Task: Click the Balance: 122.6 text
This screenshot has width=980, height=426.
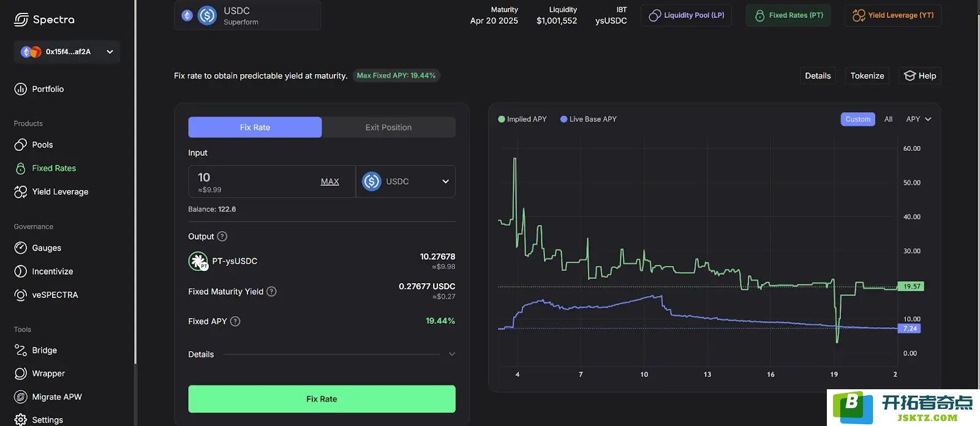Action: pos(212,209)
